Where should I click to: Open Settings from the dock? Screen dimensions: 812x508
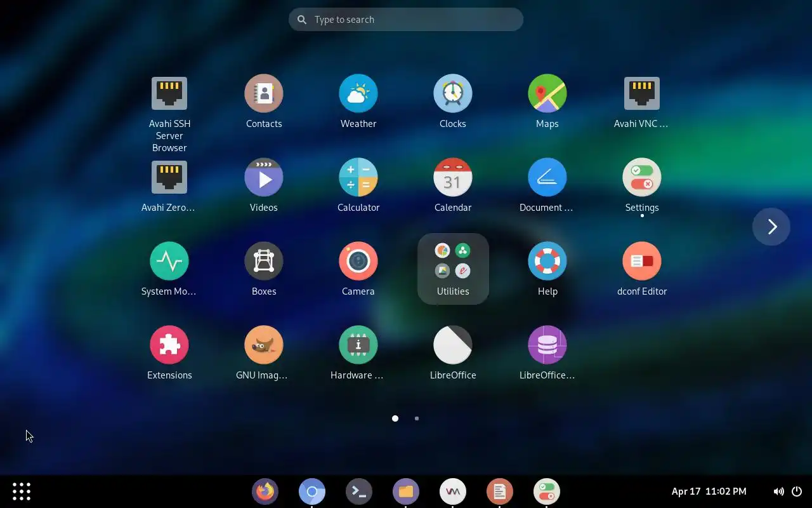click(x=547, y=491)
